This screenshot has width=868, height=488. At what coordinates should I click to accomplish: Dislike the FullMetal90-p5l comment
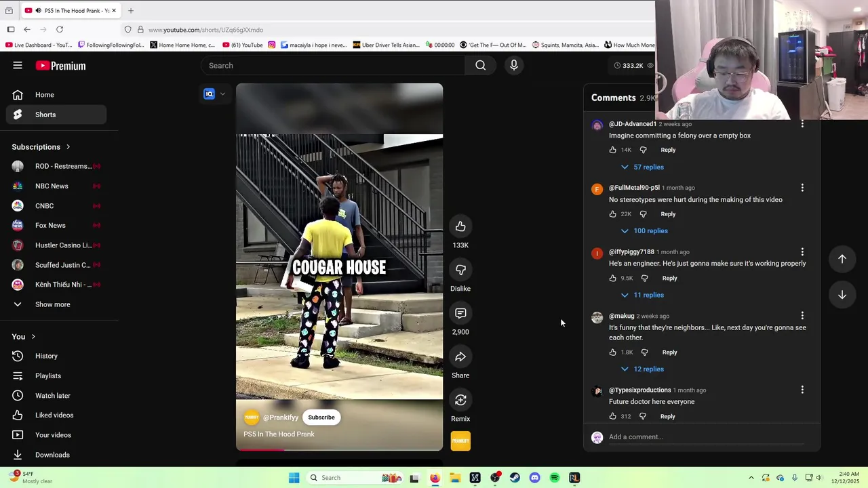pyautogui.click(x=644, y=214)
